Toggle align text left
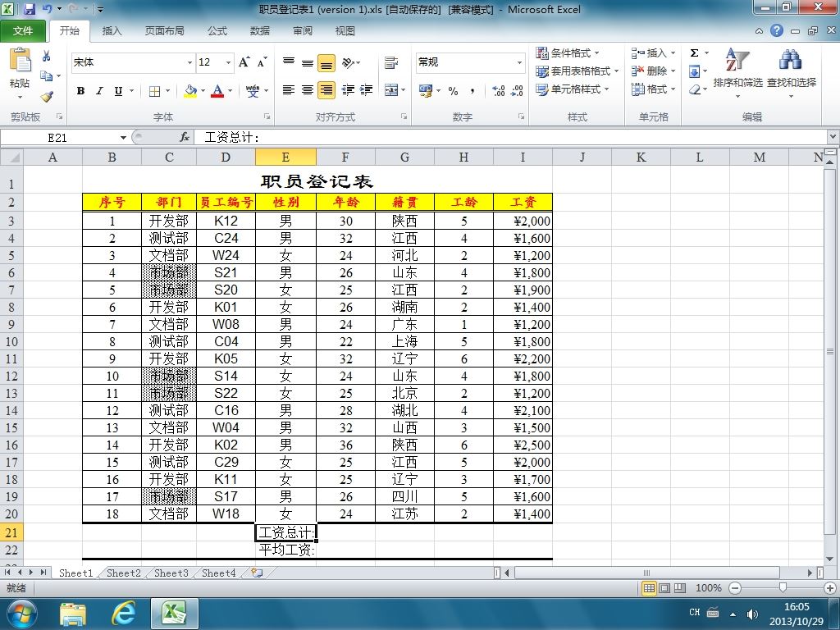The width and height of the screenshot is (840, 630). pyautogui.click(x=289, y=90)
